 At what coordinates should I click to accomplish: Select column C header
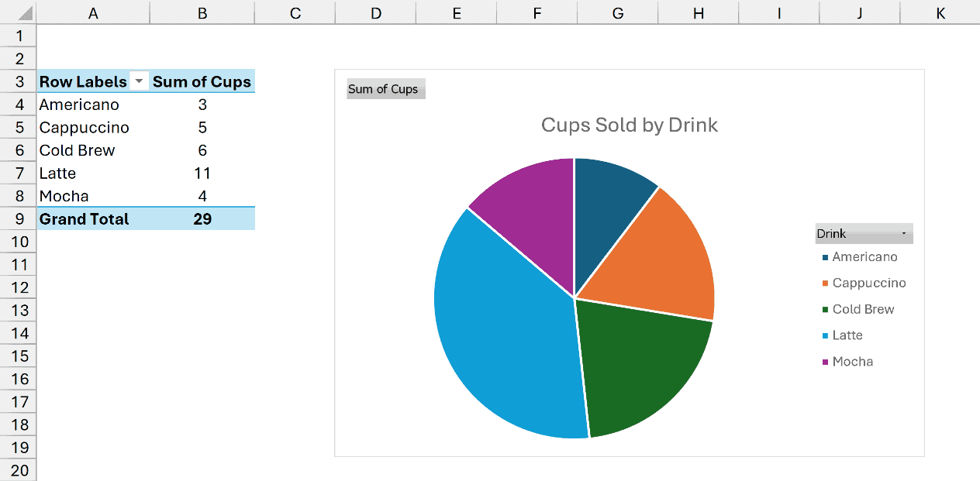[x=295, y=12]
